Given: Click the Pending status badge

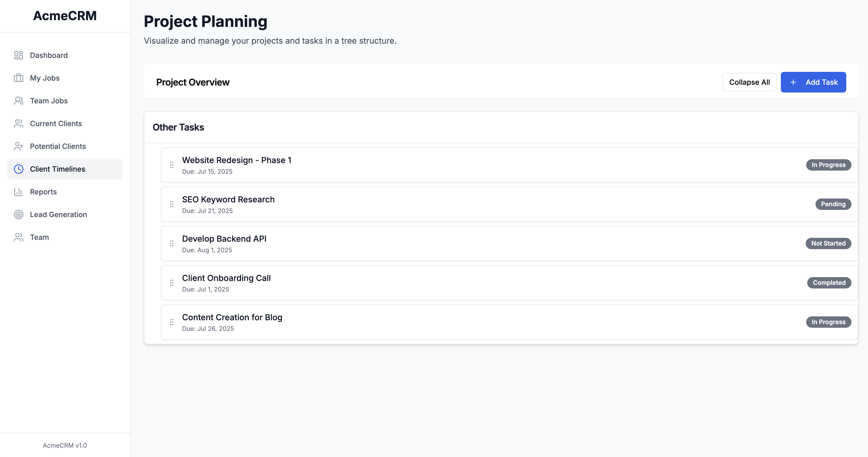Looking at the screenshot, I should 833,204.
